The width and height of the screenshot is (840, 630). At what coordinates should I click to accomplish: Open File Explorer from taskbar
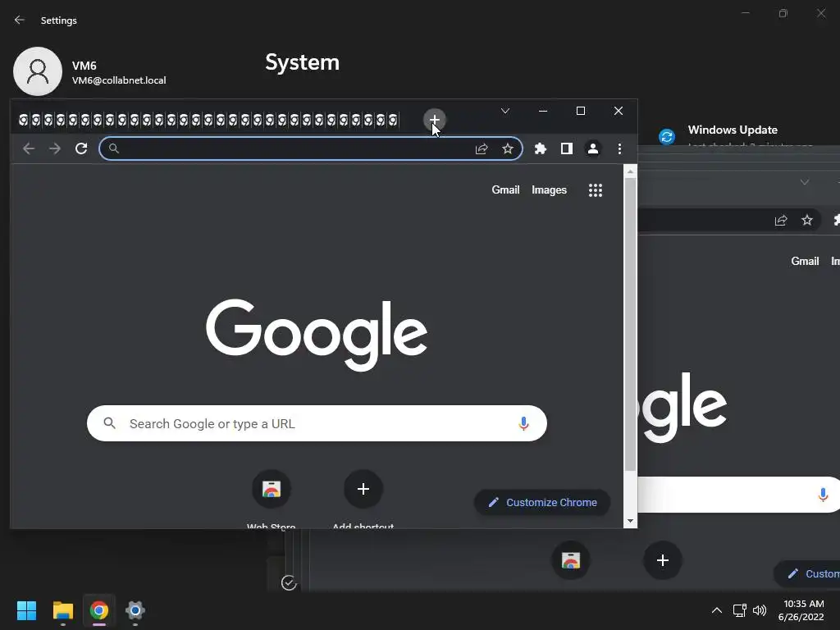point(62,610)
